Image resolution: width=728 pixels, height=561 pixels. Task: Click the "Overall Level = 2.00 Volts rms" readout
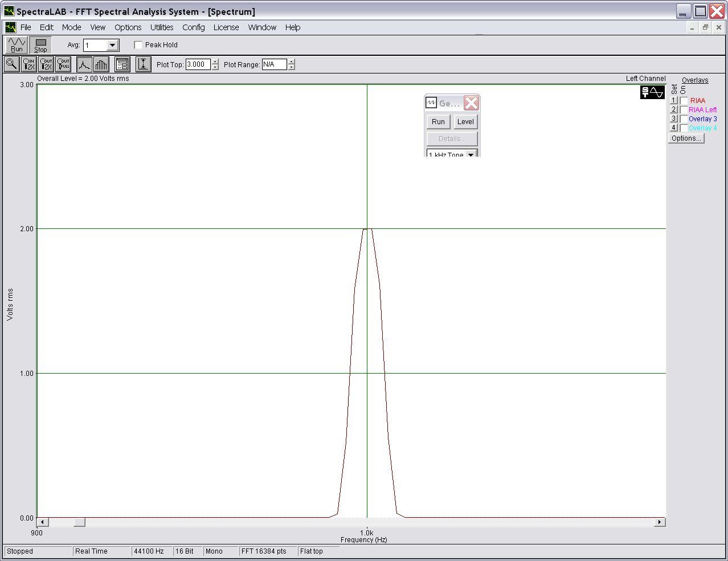83,79
